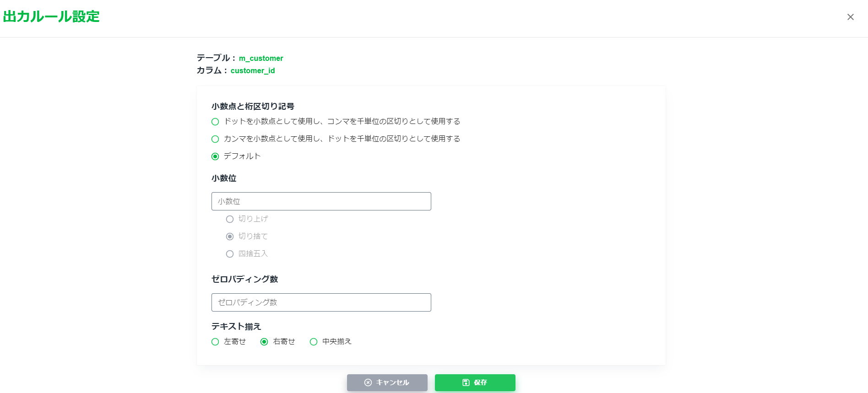Click the m_customer table name text

click(x=261, y=59)
